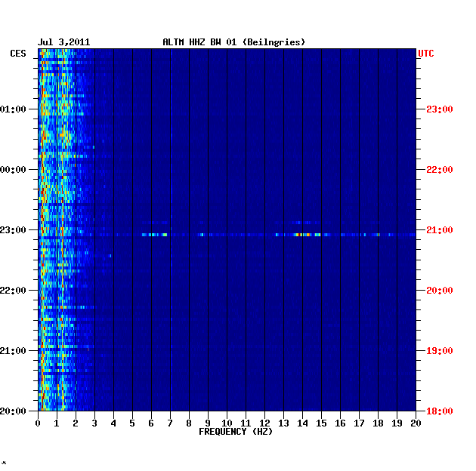Click frequency axis tick label 3
Screen dimensions: 476x471
click(94, 423)
